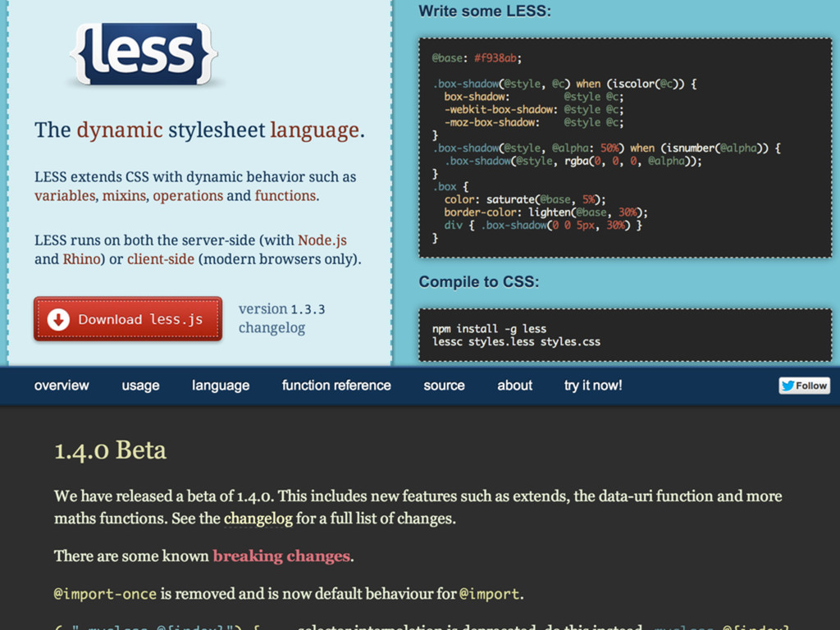Screen dimensions: 840x630
Task: Click the download arrow icon on red button
Action: click(58, 319)
